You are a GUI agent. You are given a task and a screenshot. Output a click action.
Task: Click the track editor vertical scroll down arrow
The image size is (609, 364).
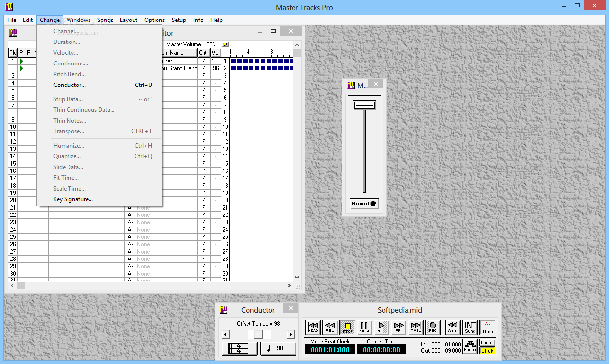coord(297,278)
